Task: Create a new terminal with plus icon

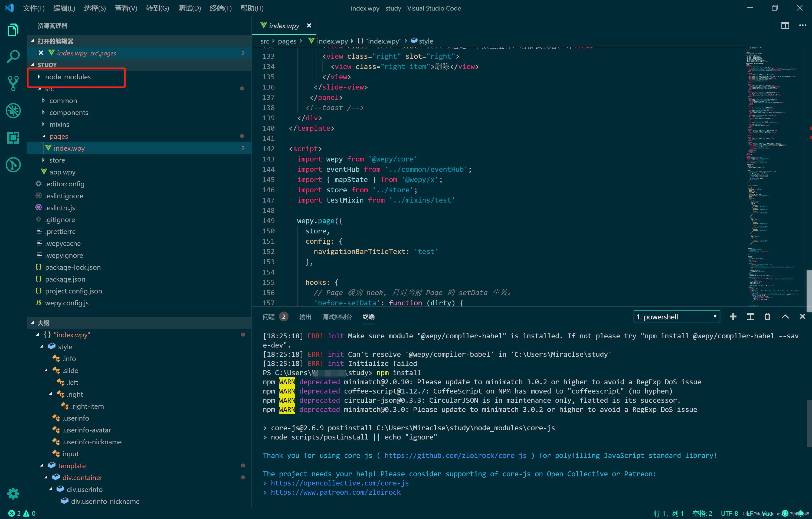Action: tap(733, 316)
